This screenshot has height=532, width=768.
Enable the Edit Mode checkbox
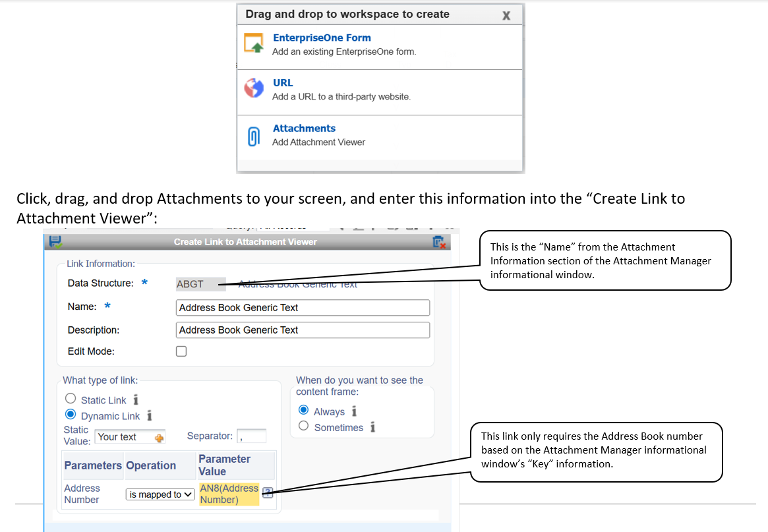181,351
